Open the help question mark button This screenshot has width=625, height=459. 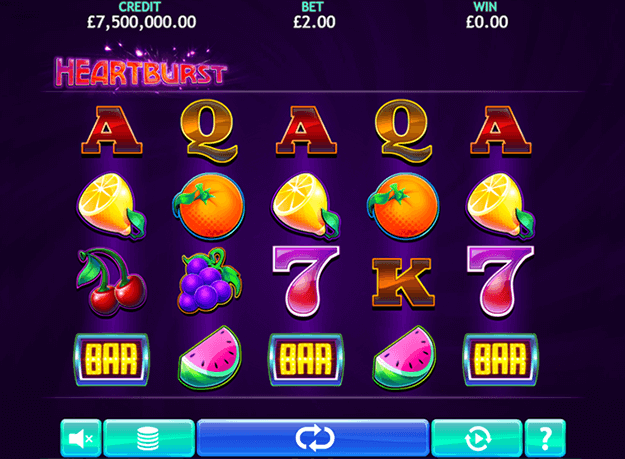click(x=545, y=438)
